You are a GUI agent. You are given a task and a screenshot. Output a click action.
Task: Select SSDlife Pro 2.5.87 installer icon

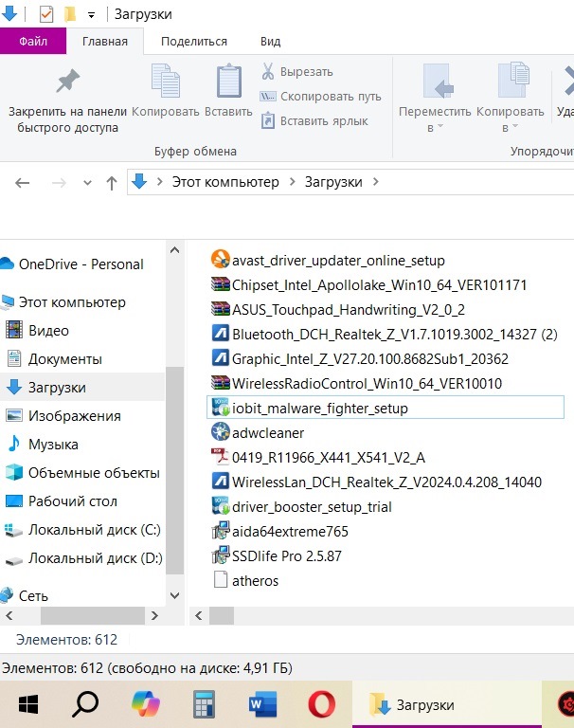tap(221, 555)
